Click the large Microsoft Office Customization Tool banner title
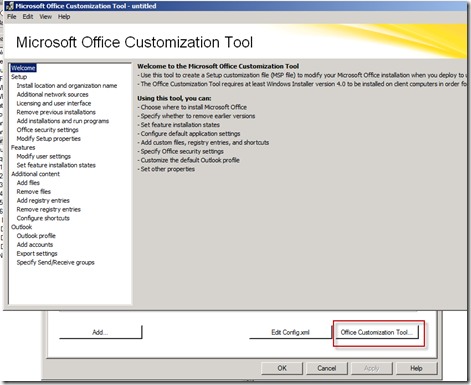The height and width of the screenshot is (385, 471). pyautogui.click(x=134, y=42)
